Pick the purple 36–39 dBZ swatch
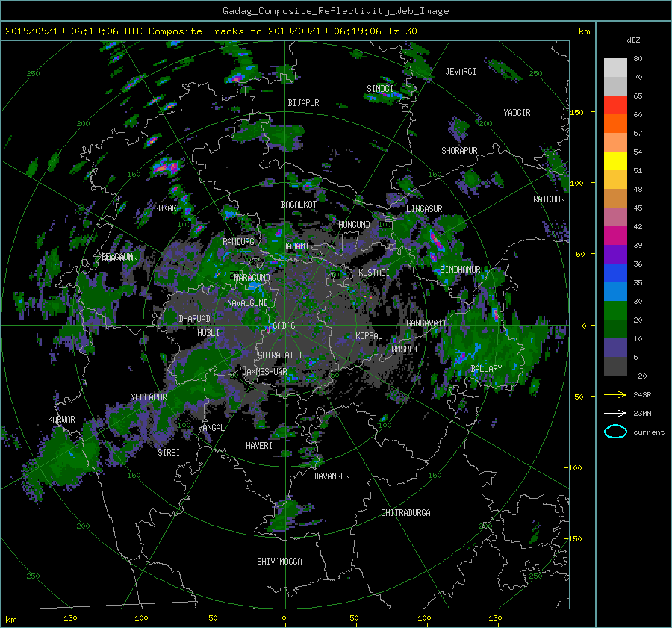672x628 pixels. pos(615,255)
